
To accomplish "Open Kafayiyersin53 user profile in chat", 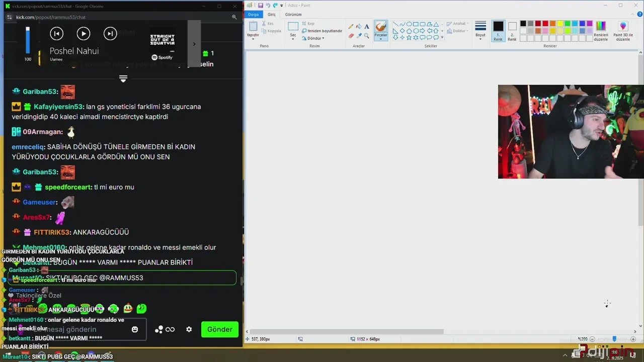I will [x=58, y=107].
